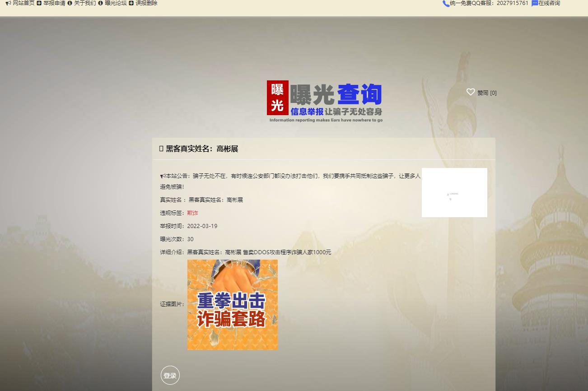This screenshot has width=588, height=391.
Task: Click the megaphone icon beside 网站首页
Action: click(x=8, y=3)
